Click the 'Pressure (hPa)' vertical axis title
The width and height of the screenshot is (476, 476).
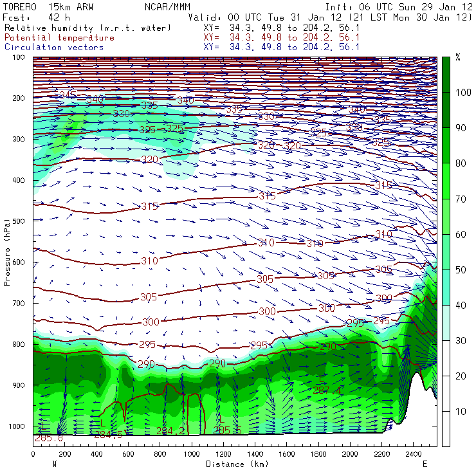pyautogui.click(x=6, y=252)
